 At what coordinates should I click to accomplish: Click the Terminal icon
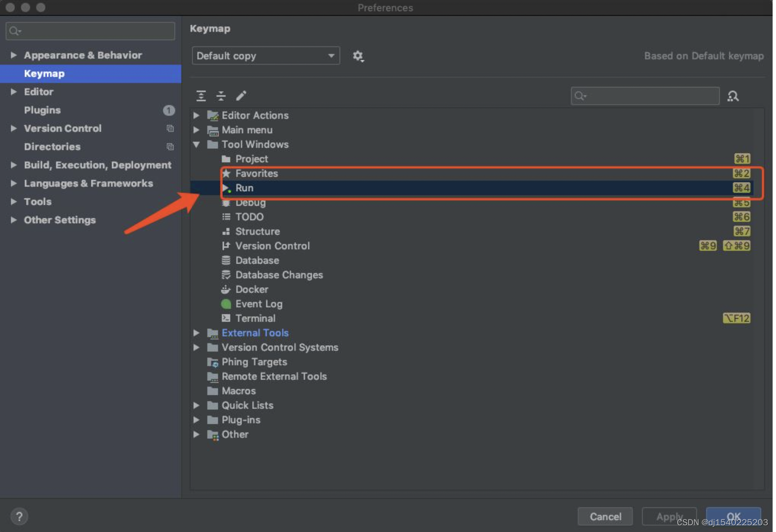coord(226,318)
